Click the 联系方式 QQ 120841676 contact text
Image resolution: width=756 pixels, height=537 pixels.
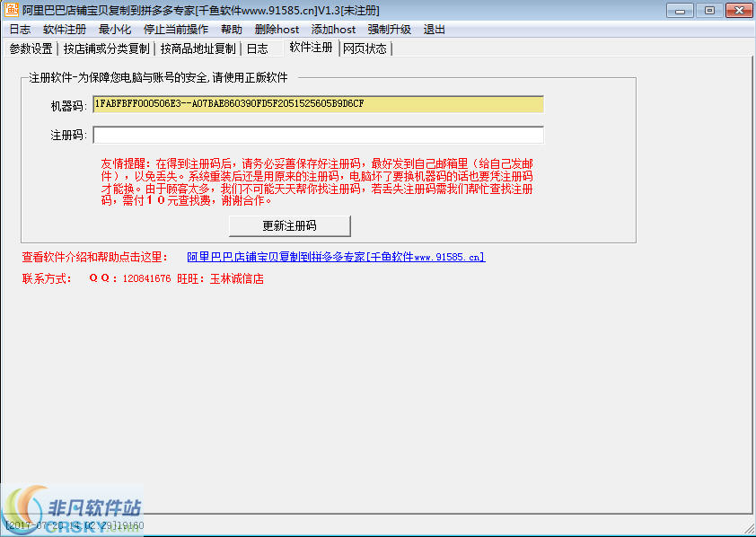click(143, 278)
